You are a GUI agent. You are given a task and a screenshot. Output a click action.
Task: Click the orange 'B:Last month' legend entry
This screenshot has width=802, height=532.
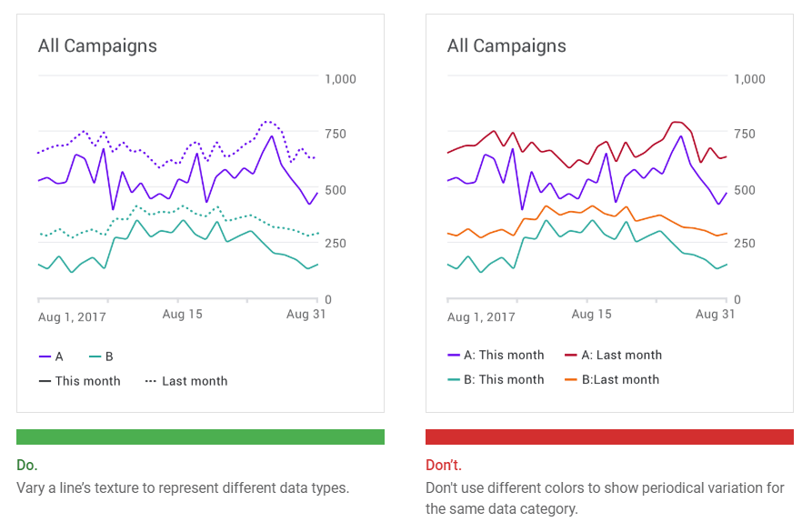[612, 379]
